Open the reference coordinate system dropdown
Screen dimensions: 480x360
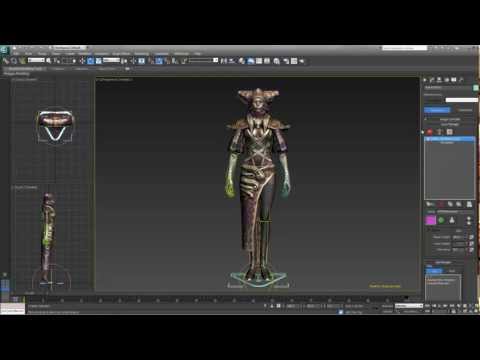[x=111, y=60]
